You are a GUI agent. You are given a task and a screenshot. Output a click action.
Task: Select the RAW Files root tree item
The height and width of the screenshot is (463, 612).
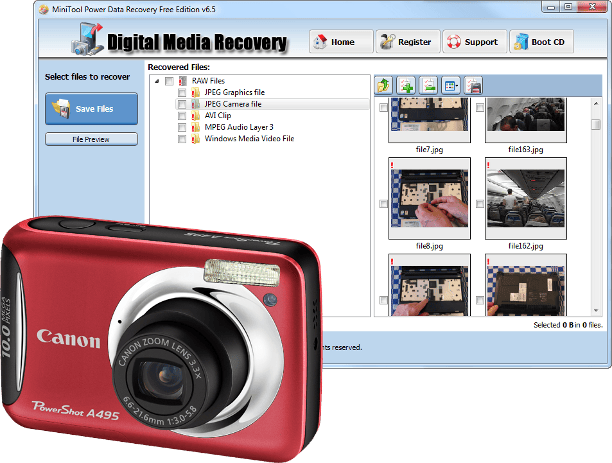208,81
